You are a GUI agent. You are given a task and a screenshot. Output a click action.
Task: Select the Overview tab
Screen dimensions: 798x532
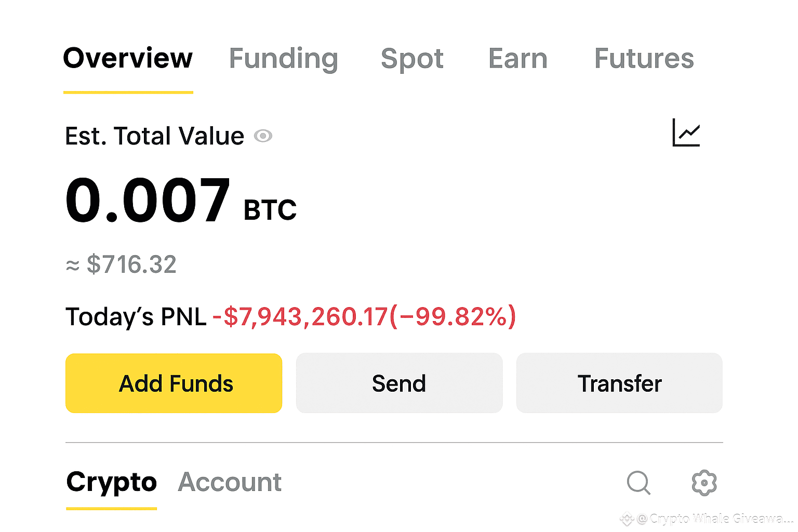128,58
